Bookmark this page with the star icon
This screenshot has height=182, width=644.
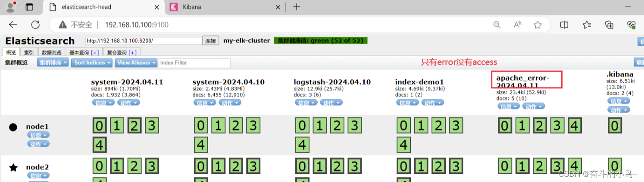coord(538,25)
